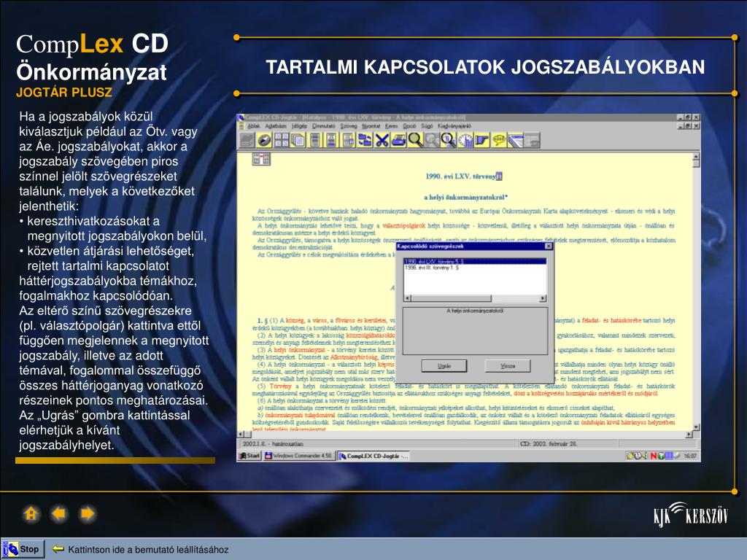Open the Időgép menu
The height and width of the screenshot is (560, 747).
tap(299, 125)
